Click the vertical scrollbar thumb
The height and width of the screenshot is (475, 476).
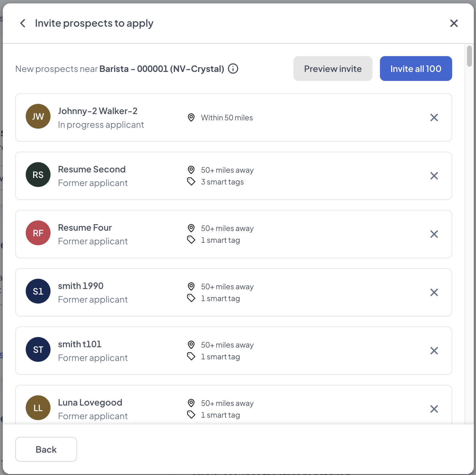pos(469,56)
